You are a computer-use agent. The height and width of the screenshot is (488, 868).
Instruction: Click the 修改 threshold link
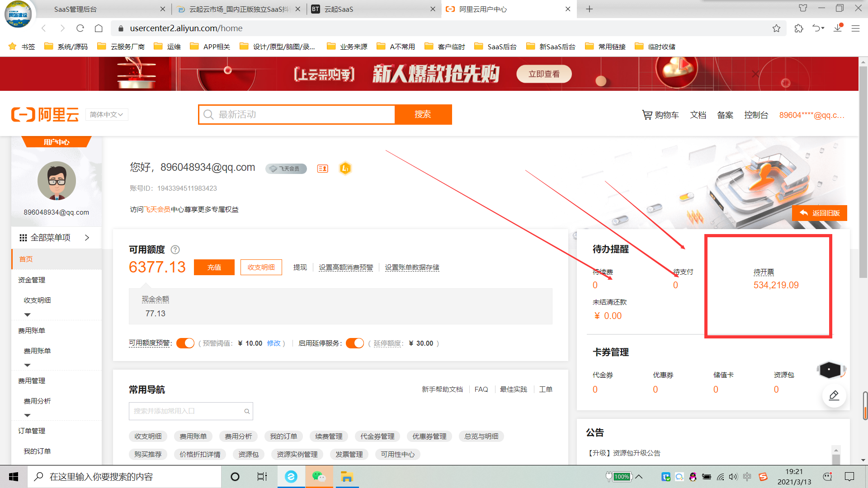tap(274, 343)
